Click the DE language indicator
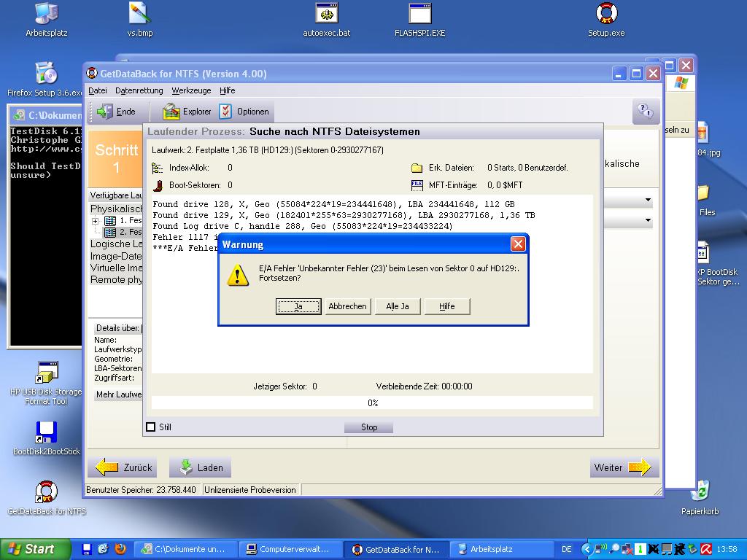747x560 pixels. pos(566,549)
